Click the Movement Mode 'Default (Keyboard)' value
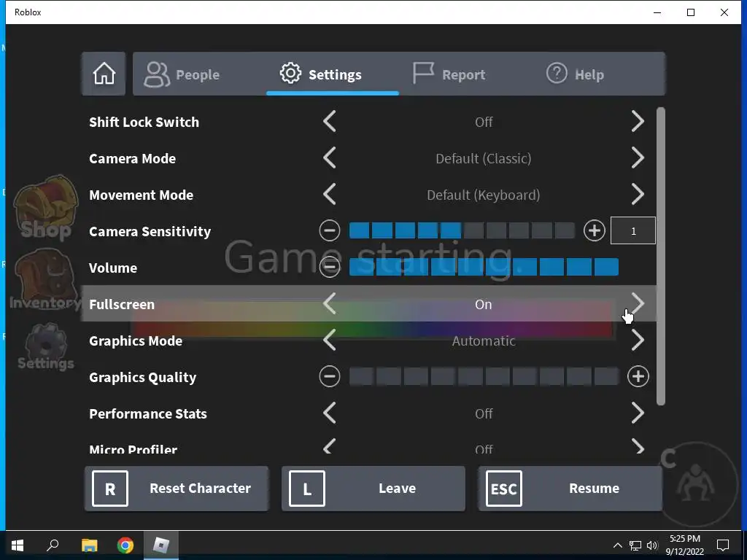Viewport: 747px width, 560px height. (x=484, y=195)
